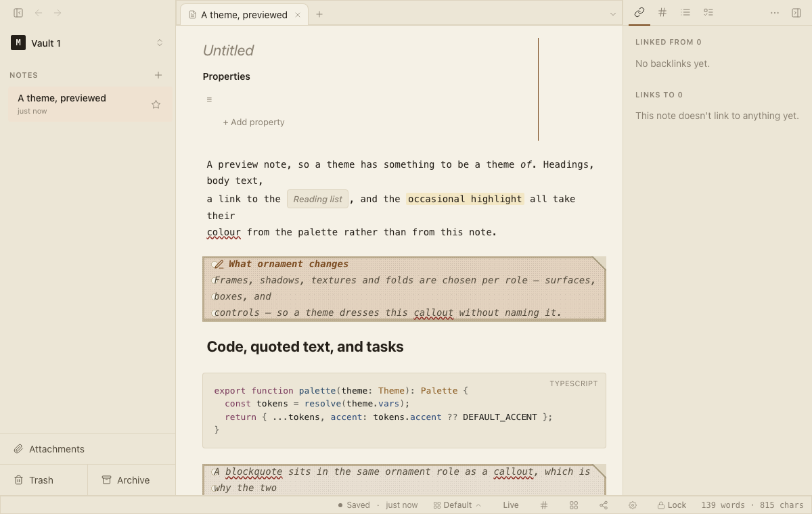Click the Attachments paperclip icon

tap(18, 449)
